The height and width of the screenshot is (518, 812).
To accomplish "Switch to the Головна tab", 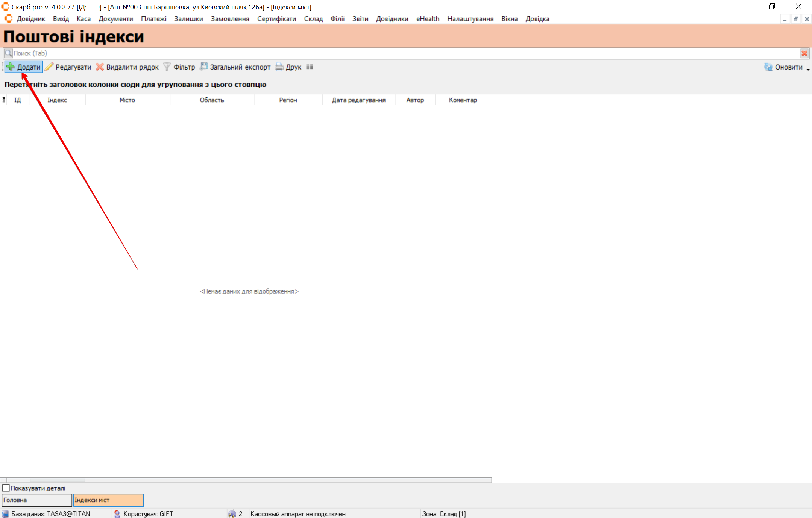I will pyautogui.click(x=36, y=500).
